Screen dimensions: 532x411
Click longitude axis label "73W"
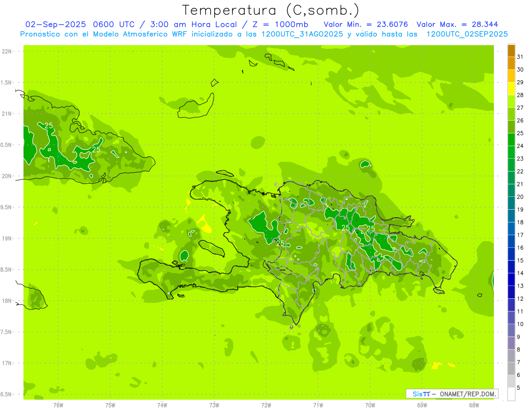(x=214, y=405)
